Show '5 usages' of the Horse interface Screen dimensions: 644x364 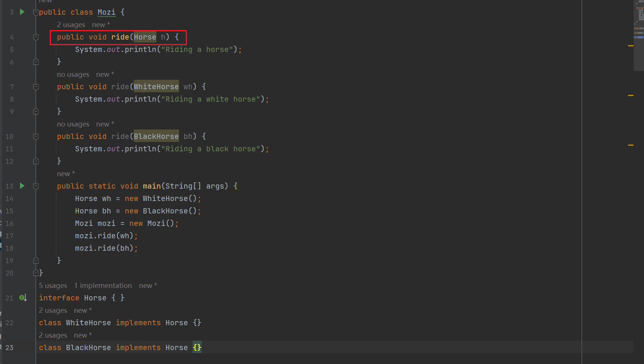pos(53,286)
